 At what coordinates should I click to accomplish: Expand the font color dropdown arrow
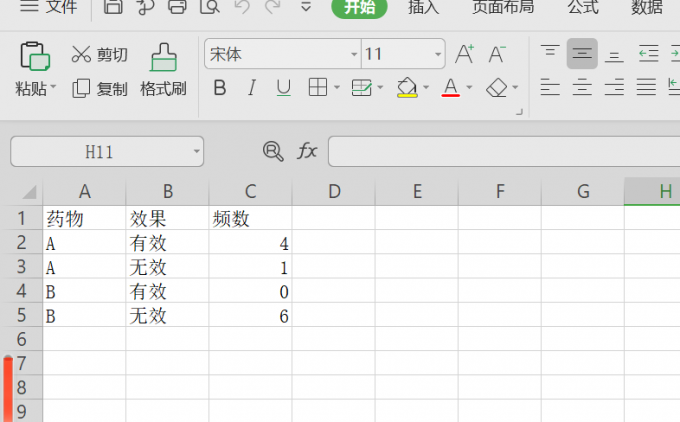pyautogui.click(x=469, y=87)
